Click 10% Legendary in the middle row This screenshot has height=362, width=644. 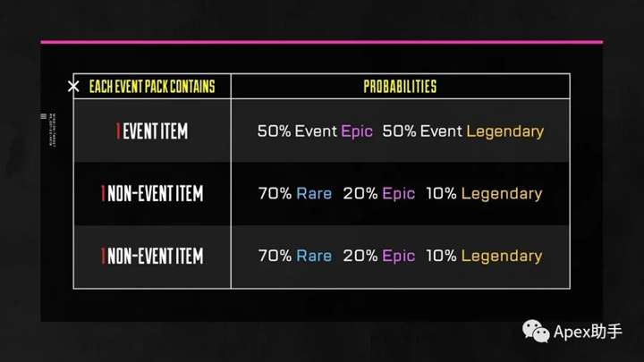[484, 194]
